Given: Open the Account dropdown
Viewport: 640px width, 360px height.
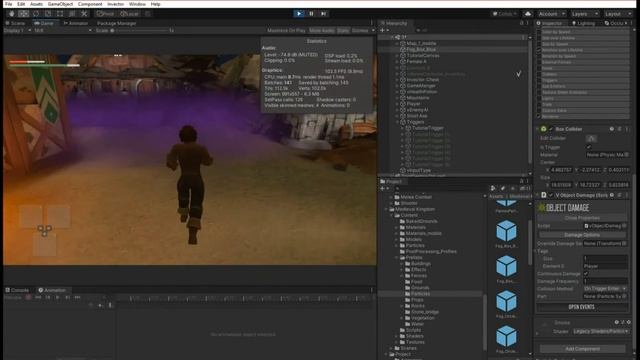Looking at the screenshot, I should pyautogui.click(x=551, y=14).
